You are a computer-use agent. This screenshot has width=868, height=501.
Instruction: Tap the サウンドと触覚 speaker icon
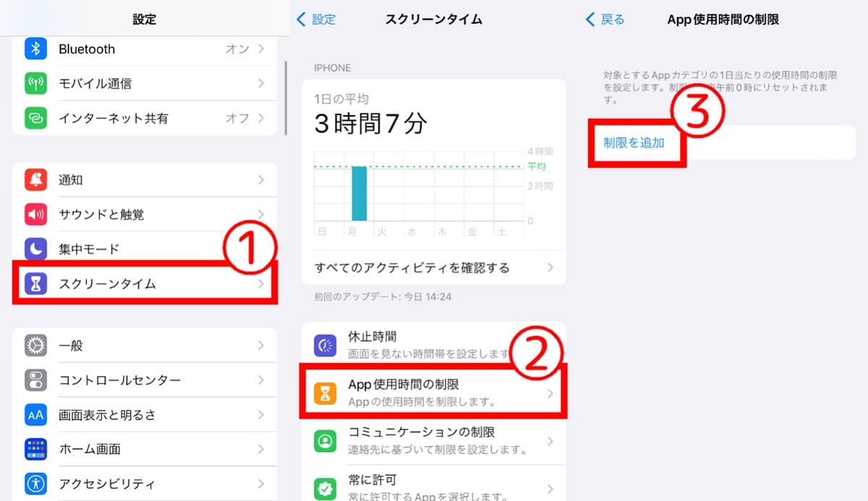coord(35,214)
